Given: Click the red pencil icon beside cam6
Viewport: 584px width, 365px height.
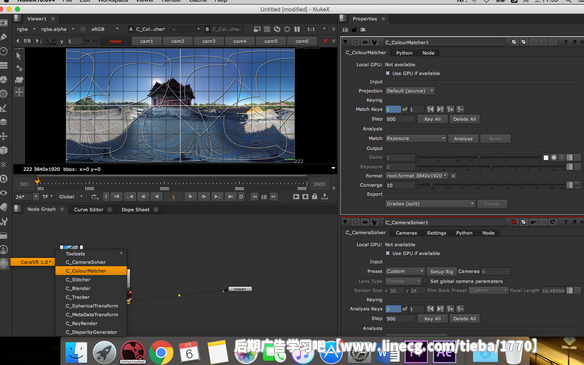Looking at the screenshot, I should tap(325, 41).
